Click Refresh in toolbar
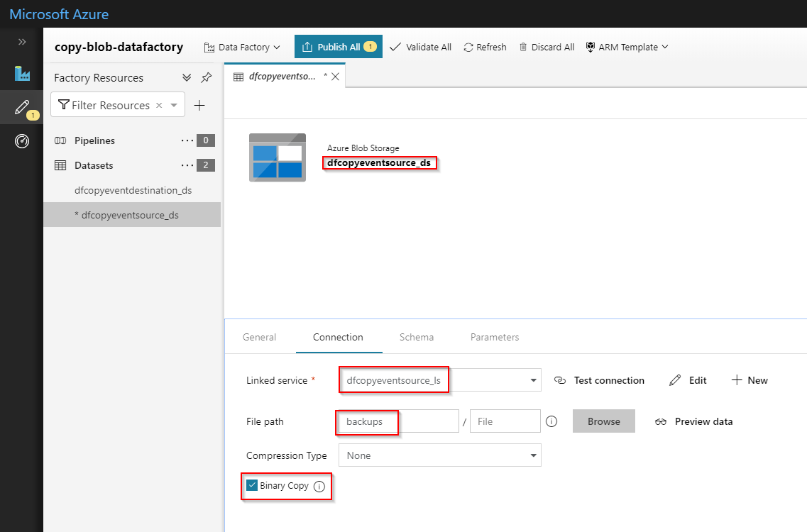The height and width of the screenshot is (532, 807). point(485,47)
